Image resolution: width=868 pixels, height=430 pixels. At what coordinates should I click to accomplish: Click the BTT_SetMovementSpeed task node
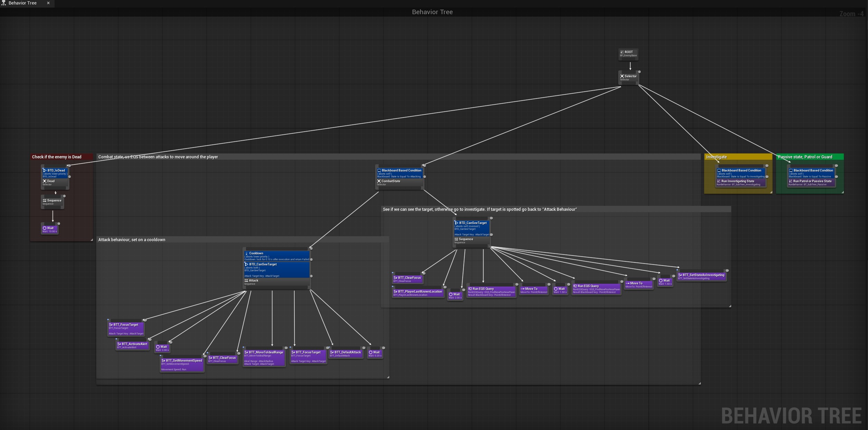(x=182, y=364)
